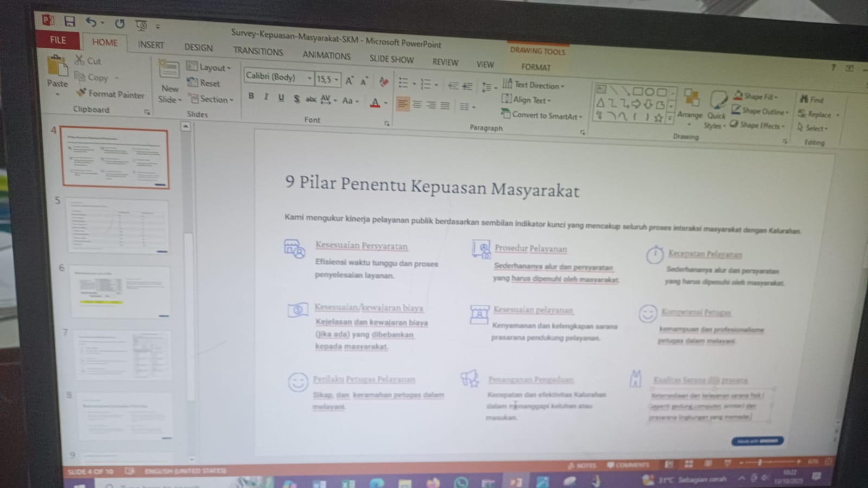Click the Increase Font Size icon
Image resolution: width=868 pixels, height=488 pixels.
tap(349, 81)
